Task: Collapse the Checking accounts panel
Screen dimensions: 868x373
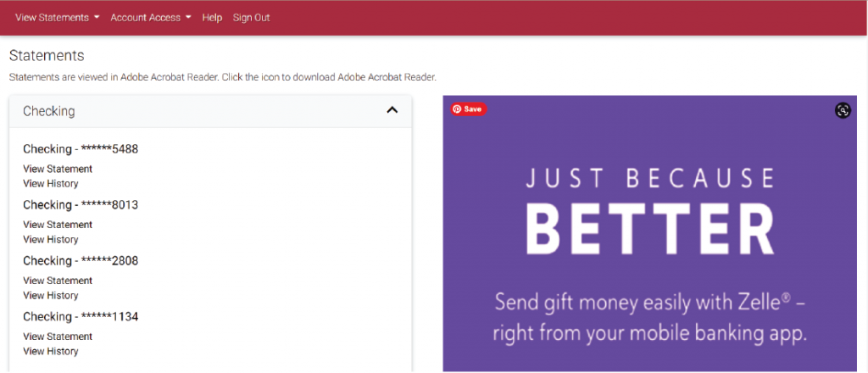Action: coord(392,110)
